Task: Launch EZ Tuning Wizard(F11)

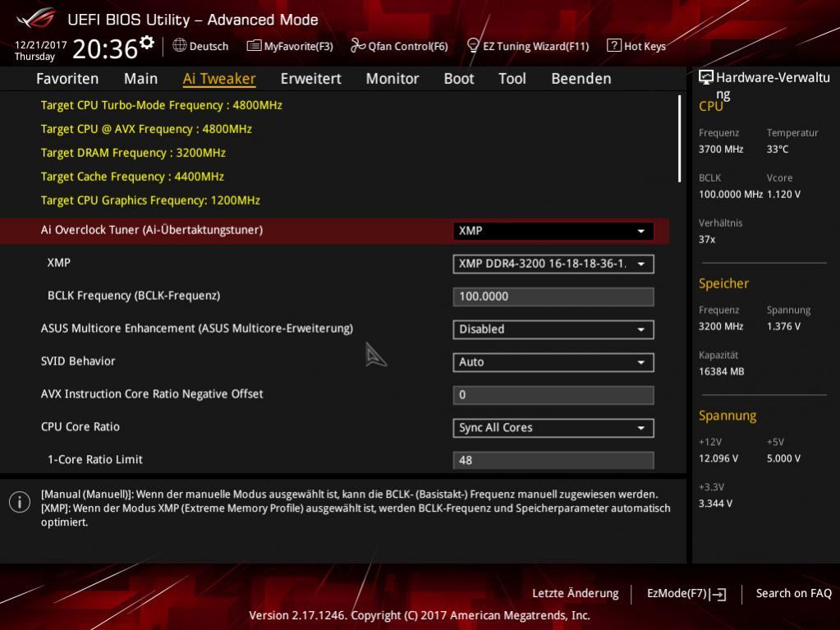Action: (528, 46)
